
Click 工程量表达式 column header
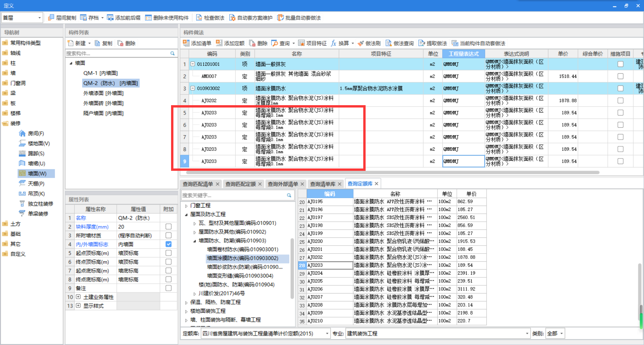pos(464,54)
